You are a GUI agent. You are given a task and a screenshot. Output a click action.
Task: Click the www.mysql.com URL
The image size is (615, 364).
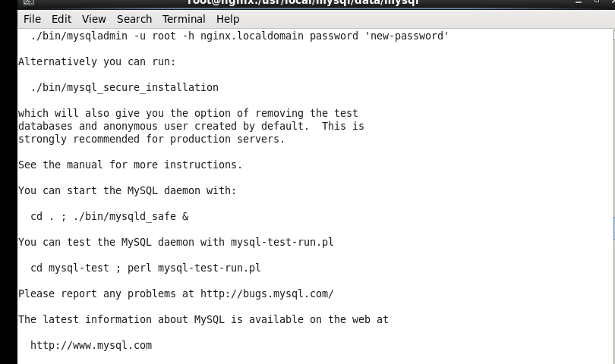[x=91, y=345]
